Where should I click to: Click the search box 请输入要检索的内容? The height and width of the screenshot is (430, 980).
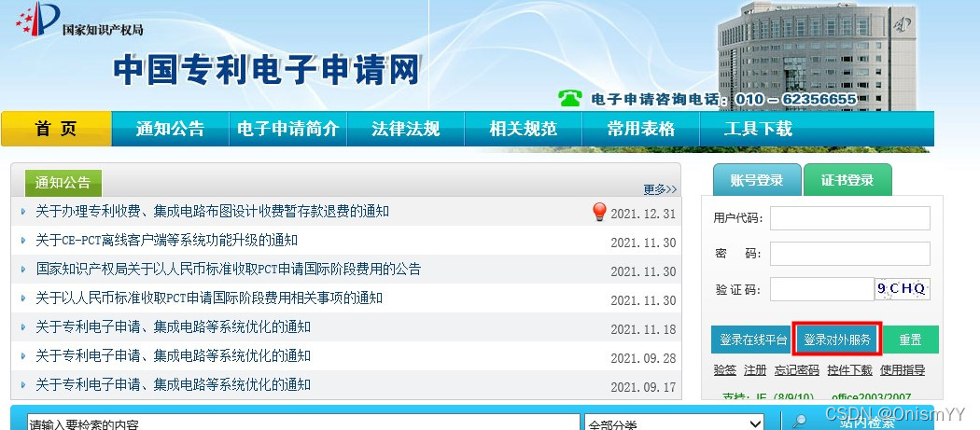pyautogui.click(x=303, y=422)
